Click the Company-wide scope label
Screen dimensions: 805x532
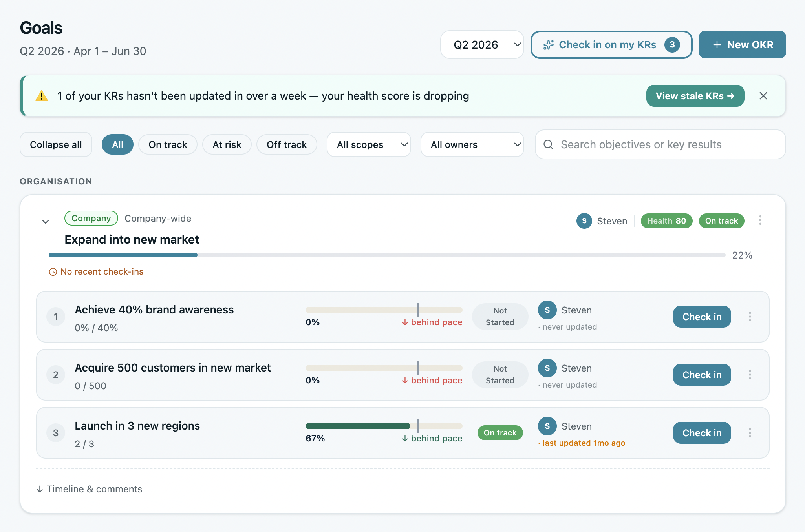point(158,218)
